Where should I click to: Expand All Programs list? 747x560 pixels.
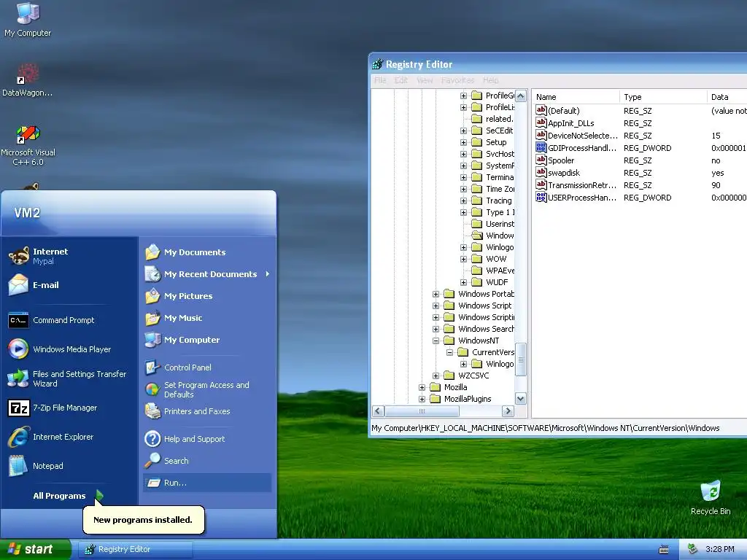click(68, 496)
